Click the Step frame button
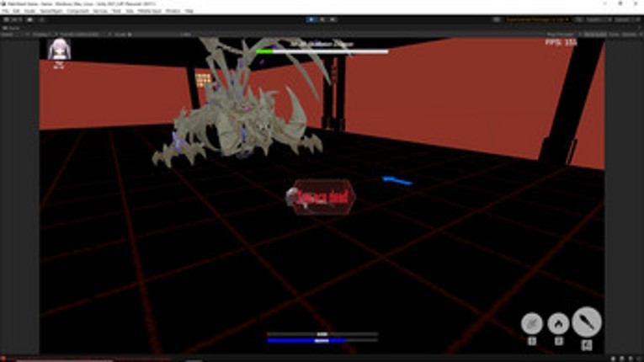644x362 pixels. click(333, 19)
